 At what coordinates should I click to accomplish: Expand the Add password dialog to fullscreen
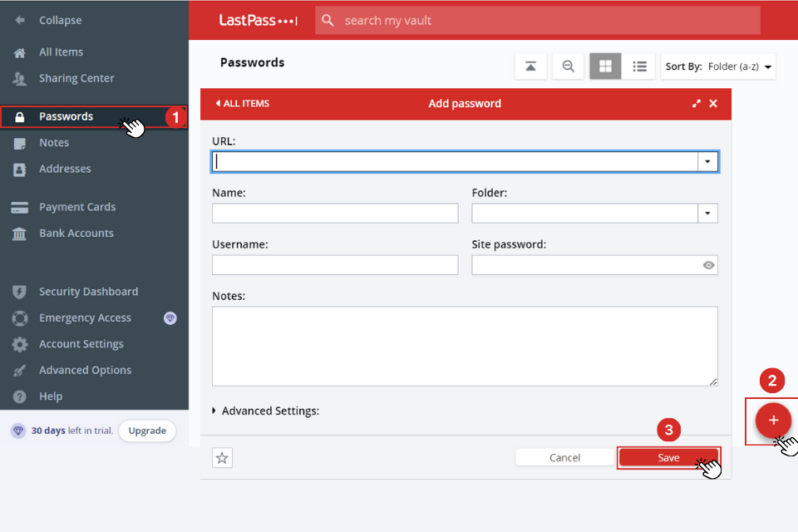click(x=697, y=103)
